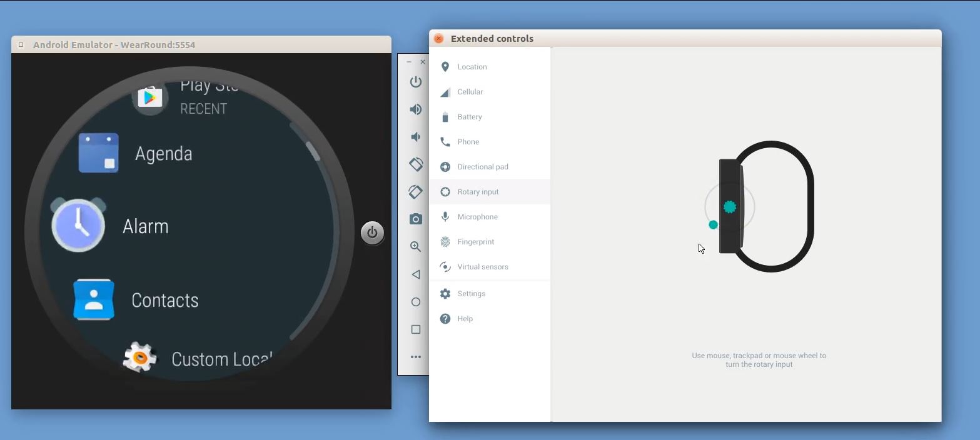Open the Alarm app on watch
The height and width of the screenshot is (440, 980).
tap(144, 226)
